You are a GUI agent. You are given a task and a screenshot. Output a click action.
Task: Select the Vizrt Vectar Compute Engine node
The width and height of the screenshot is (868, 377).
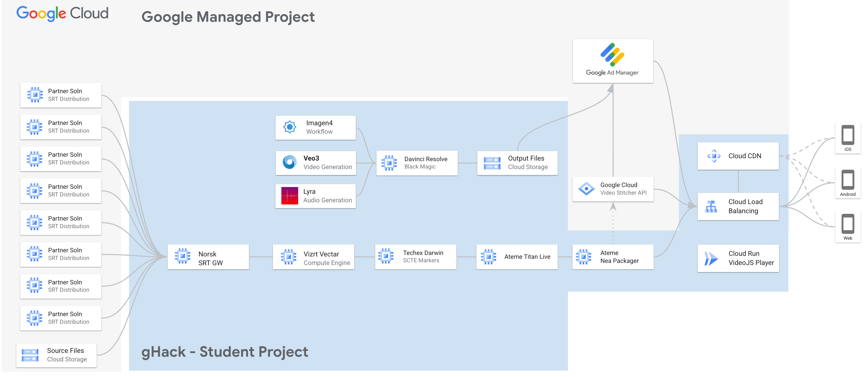[313, 257]
